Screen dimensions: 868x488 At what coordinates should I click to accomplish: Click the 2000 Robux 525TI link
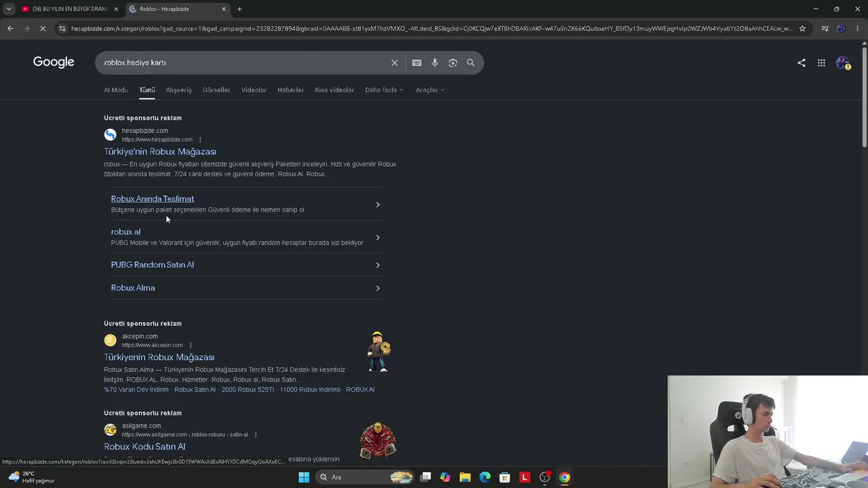248,390
